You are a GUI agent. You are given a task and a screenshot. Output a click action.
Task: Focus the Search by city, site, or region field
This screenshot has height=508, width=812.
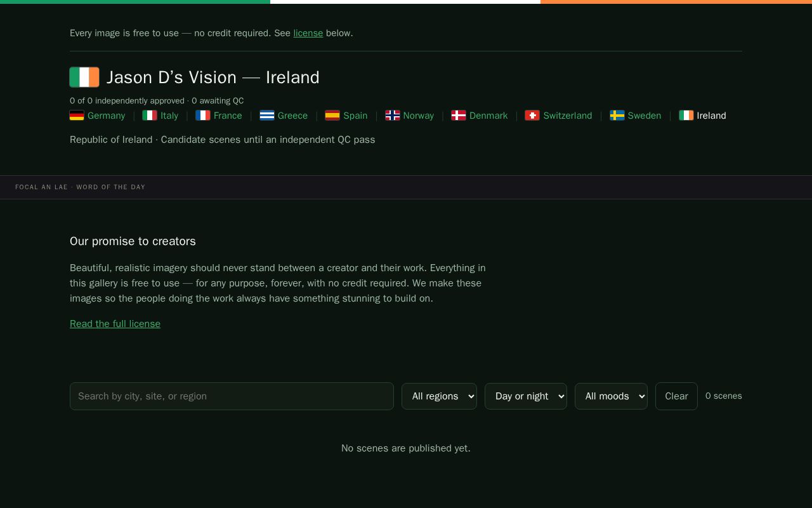tap(232, 396)
